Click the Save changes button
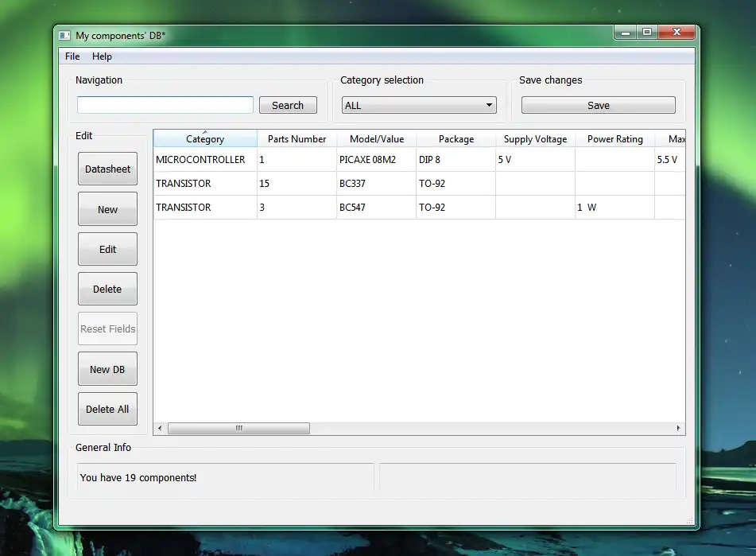 point(599,105)
